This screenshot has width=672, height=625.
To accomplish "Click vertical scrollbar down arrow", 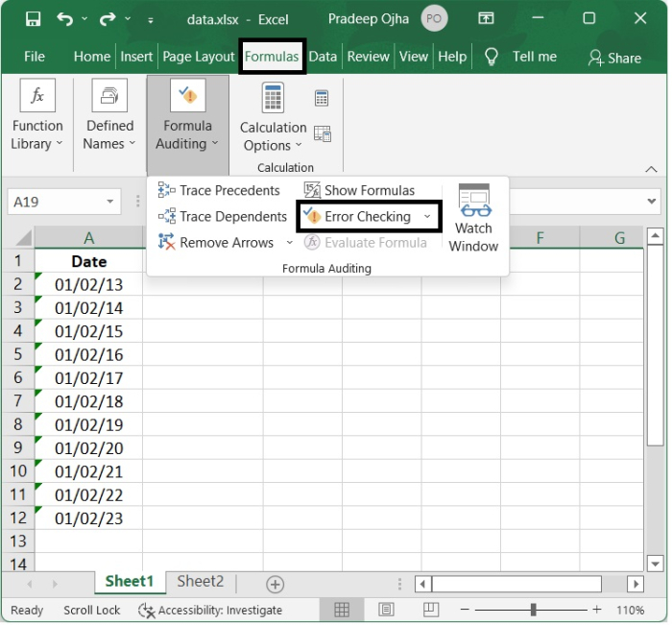I will pos(655,565).
